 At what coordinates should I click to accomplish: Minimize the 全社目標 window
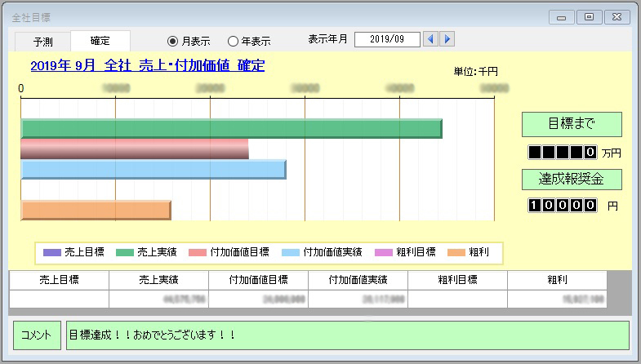[561, 18]
